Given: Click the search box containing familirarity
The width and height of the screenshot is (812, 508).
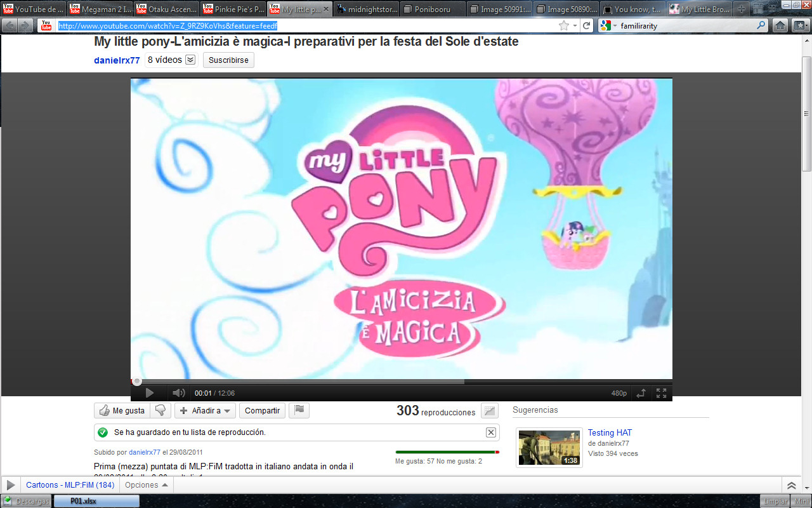Looking at the screenshot, I should tap(686, 25).
